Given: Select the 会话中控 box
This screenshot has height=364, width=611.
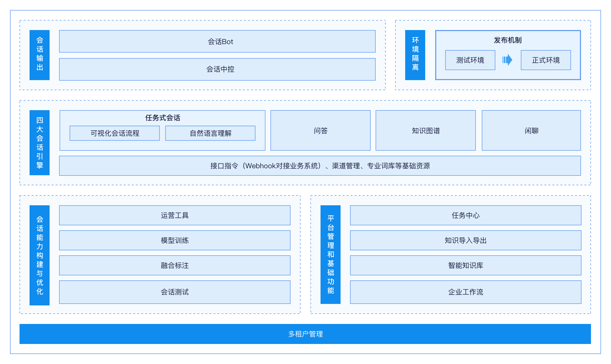Looking at the screenshot, I should pos(217,69).
